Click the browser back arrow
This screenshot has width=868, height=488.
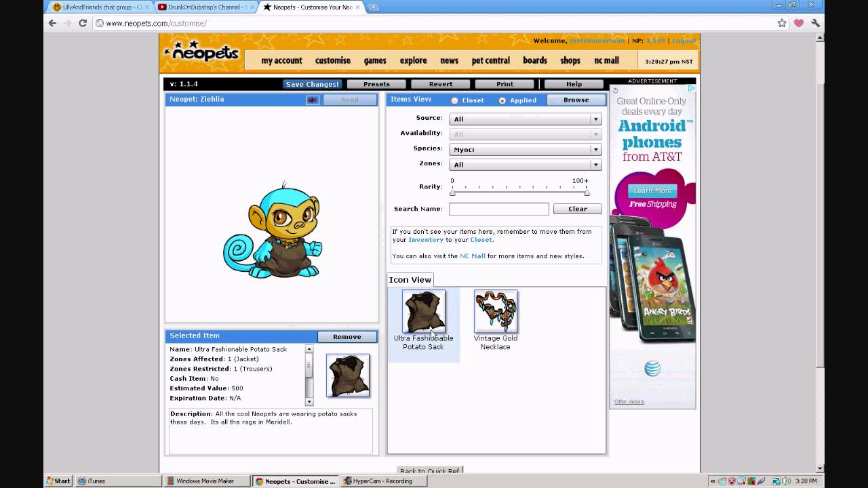[x=52, y=23]
